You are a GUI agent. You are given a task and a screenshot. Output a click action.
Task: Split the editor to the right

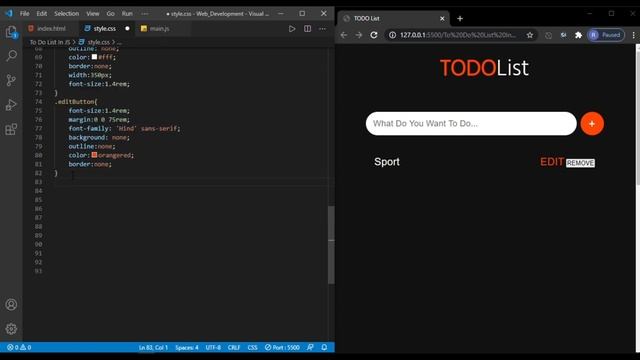pos(307,29)
